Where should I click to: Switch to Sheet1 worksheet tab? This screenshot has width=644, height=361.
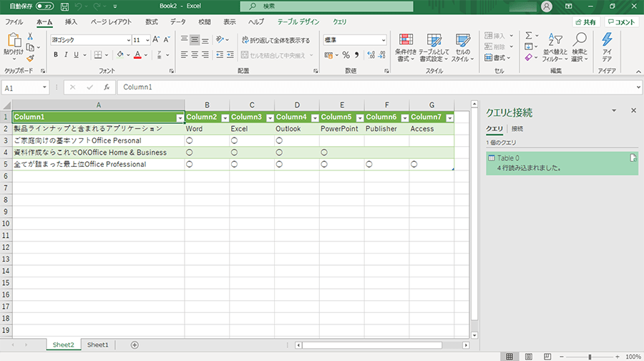coord(98,345)
